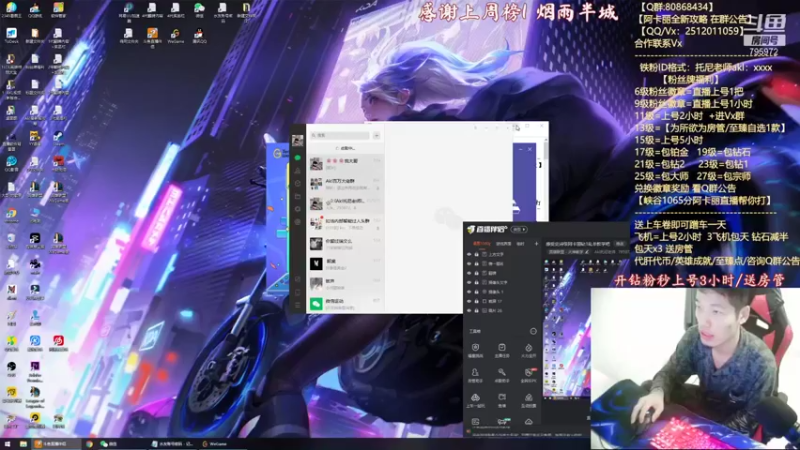Hide the 图片 26 layer
The height and width of the screenshot is (450, 800).
[469, 310]
